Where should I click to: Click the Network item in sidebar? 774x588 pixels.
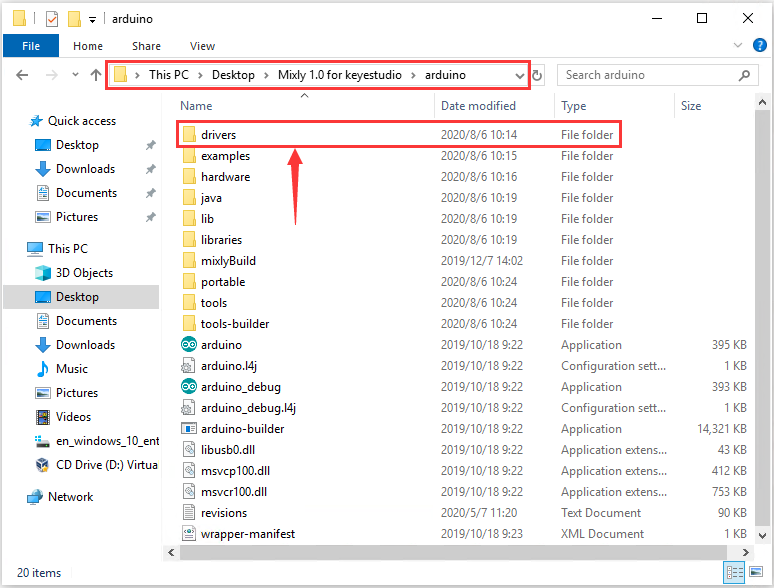tap(70, 497)
